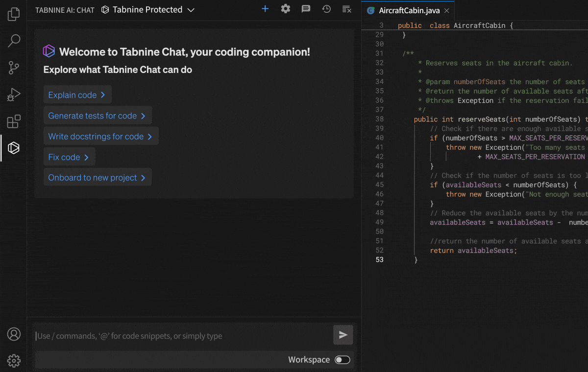Start a new chat with plus icon
Viewport: 588px width, 372px height.
pos(265,9)
